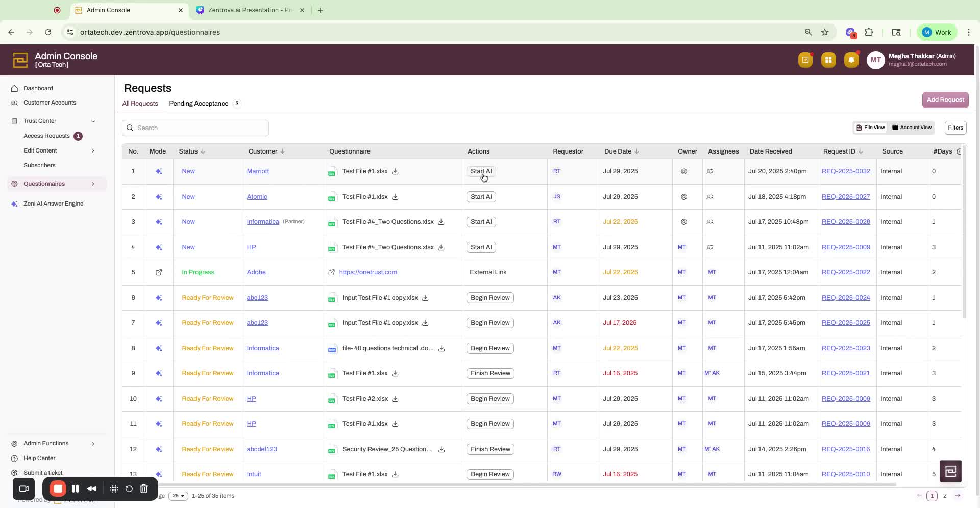Switch to File View
The width and height of the screenshot is (980, 508).
[871, 128]
